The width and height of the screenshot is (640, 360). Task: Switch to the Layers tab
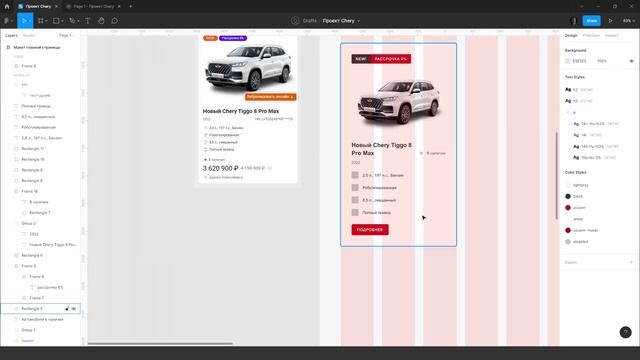click(x=11, y=36)
